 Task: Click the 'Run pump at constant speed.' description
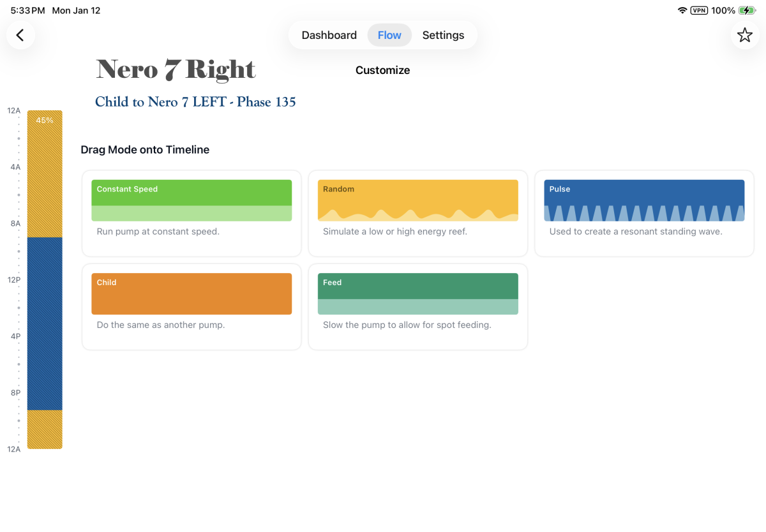click(x=158, y=232)
